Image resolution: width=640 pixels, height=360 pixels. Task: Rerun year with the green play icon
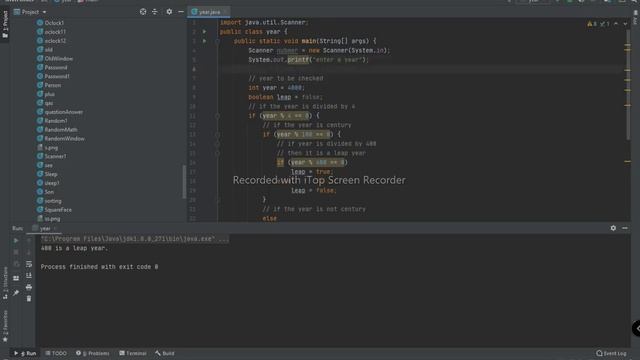click(16, 241)
